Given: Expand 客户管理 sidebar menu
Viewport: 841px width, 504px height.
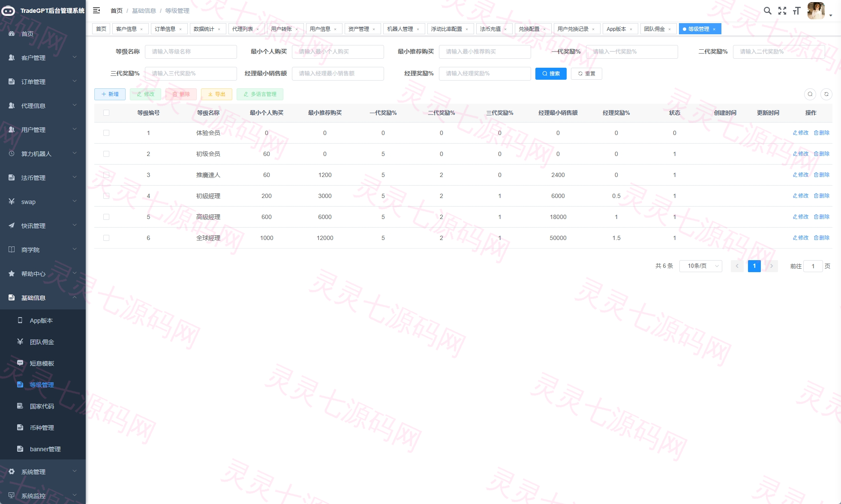Looking at the screenshot, I should 43,58.
